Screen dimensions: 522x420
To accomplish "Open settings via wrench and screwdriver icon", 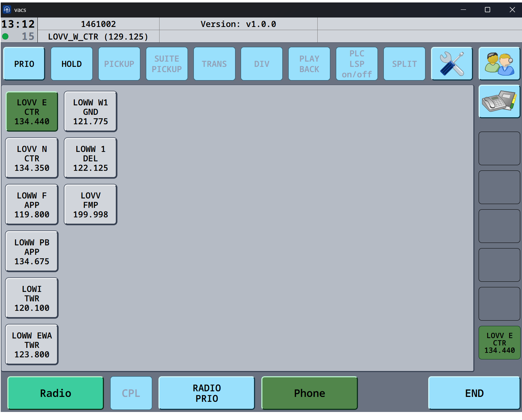I will (452, 64).
